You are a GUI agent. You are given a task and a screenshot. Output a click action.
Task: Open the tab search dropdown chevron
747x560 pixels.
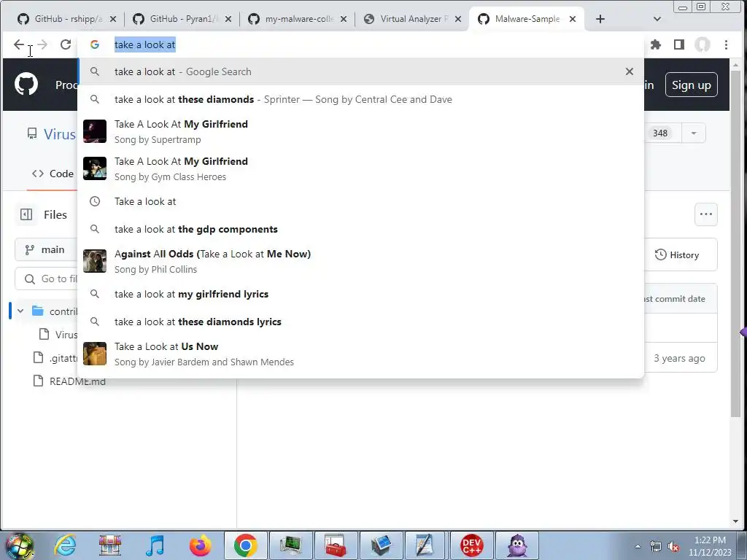[x=657, y=19]
